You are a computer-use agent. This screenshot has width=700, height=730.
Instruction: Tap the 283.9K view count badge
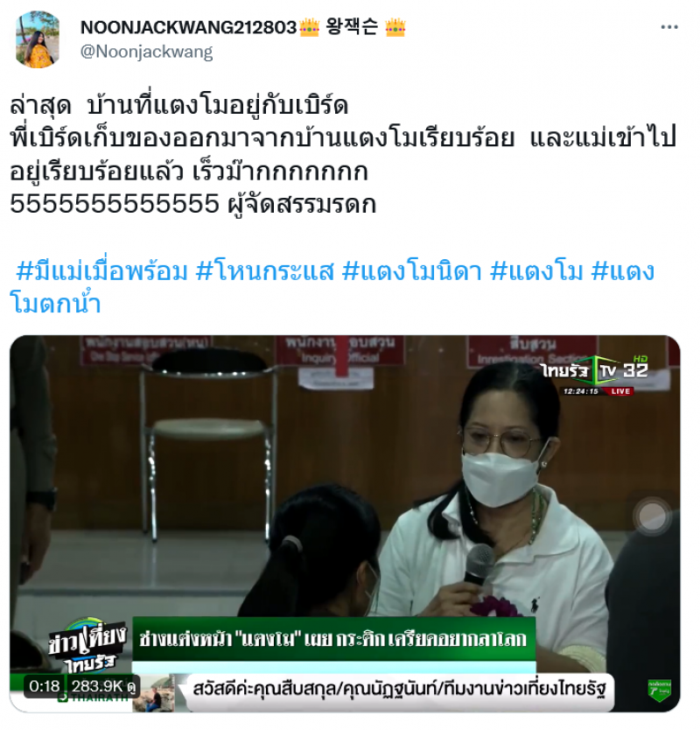pyautogui.click(x=103, y=685)
